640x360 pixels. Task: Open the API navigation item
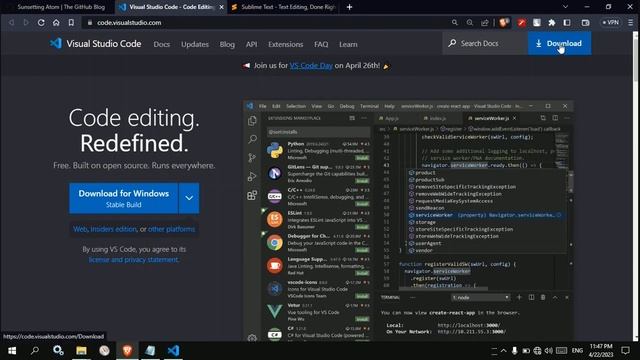tap(251, 44)
